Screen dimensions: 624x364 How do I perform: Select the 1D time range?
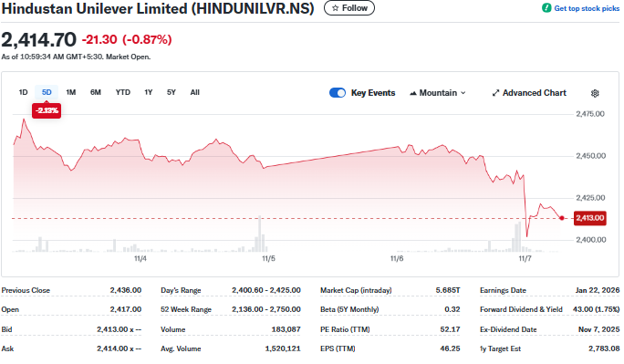pyautogui.click(x=23, y=92)
